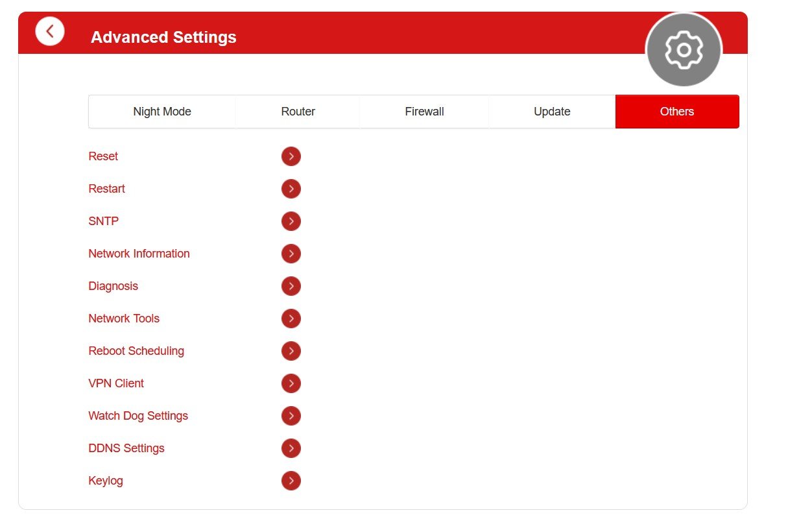This screenshot has height=530, width=812.
Task: Expand the Network Tools chevron arrow
Action: 291,319
